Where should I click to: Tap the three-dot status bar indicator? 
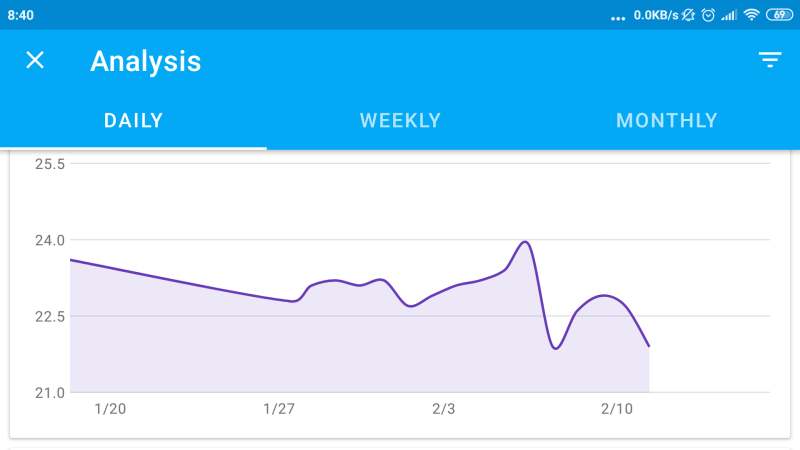617,17
